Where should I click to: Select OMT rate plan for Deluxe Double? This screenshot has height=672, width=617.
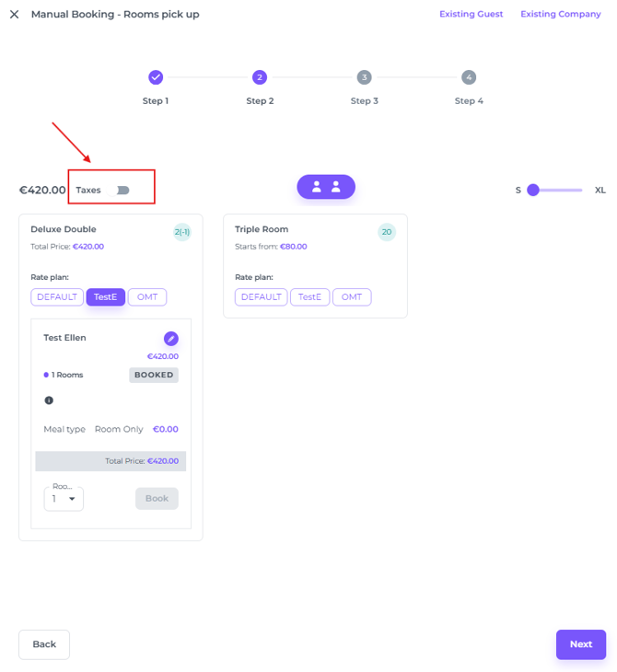coord(146,297)
